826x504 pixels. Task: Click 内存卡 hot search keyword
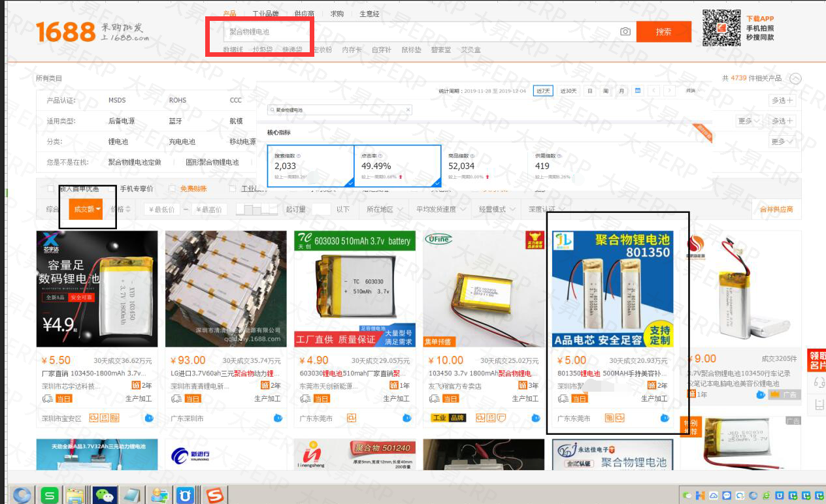pyautogui.click(x=352, y=50)
